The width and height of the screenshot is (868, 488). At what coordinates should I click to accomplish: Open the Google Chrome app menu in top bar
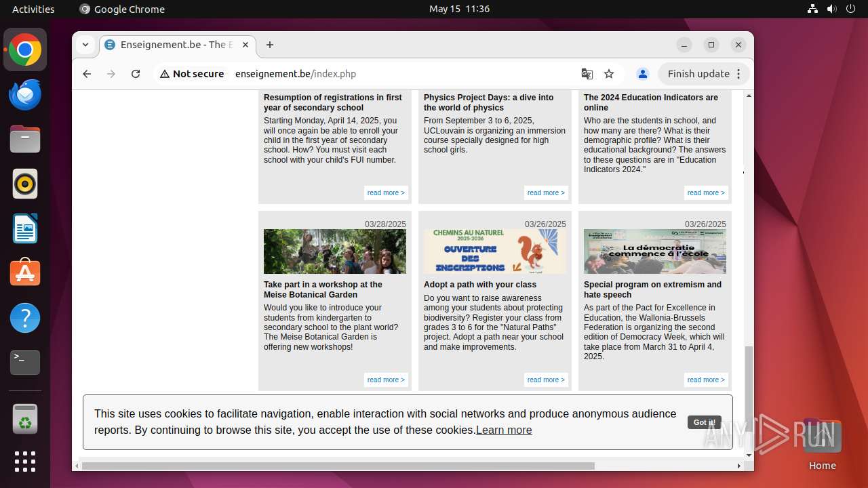[x=122, y=9]
